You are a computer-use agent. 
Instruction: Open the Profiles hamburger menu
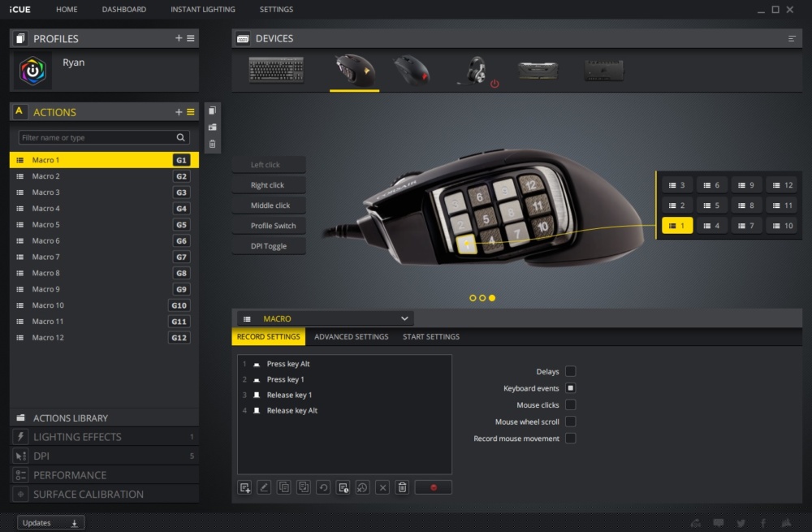click(x=191, y=38)
